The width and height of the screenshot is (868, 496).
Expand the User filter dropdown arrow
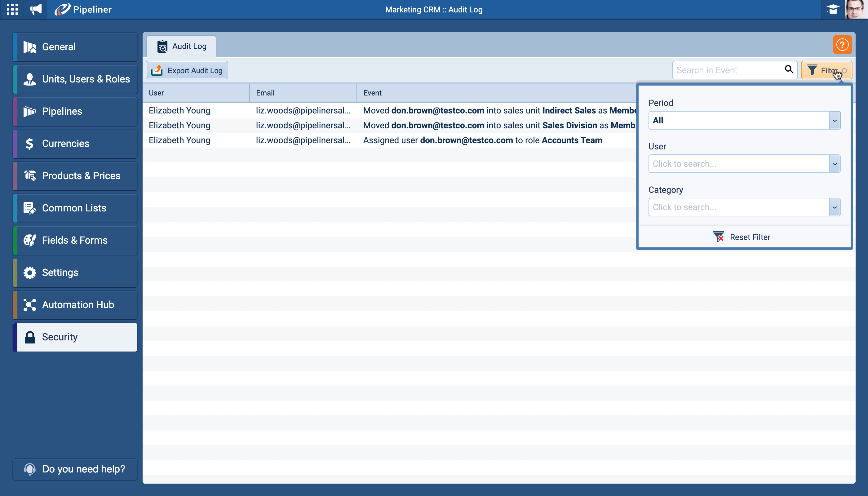pos(834,164)
